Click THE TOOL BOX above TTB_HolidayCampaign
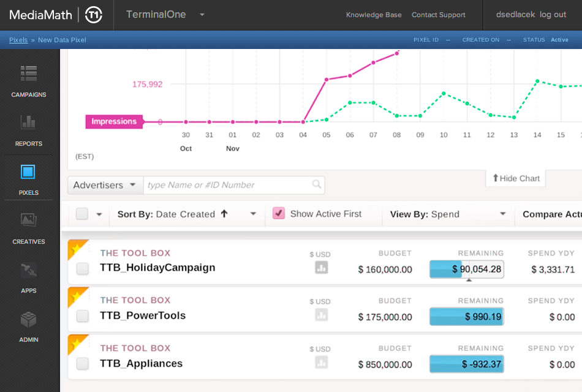This screenshot has height=392, width=582. [135, 253]
